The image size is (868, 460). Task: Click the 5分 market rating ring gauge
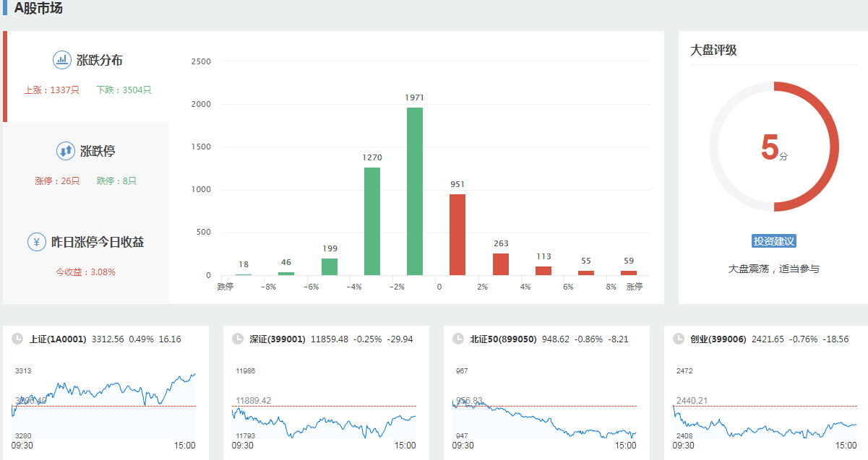(773, 147)
